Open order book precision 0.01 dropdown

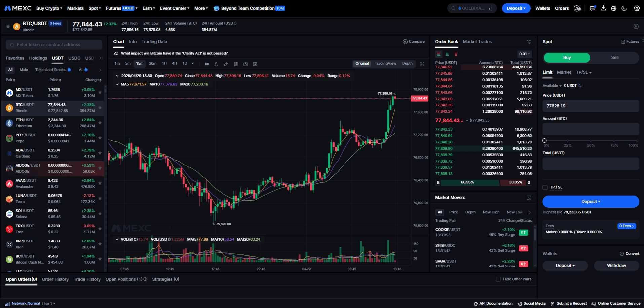[524, 54]
